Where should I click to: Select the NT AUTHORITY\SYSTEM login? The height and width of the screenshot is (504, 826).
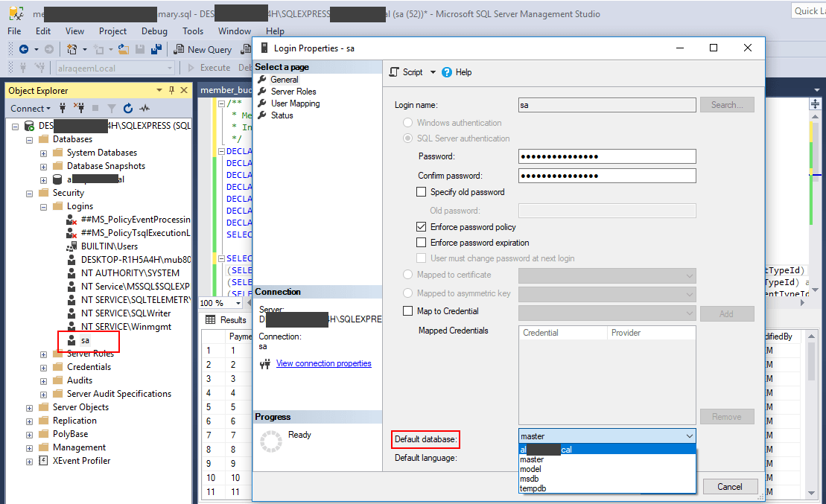click(130, 272)
